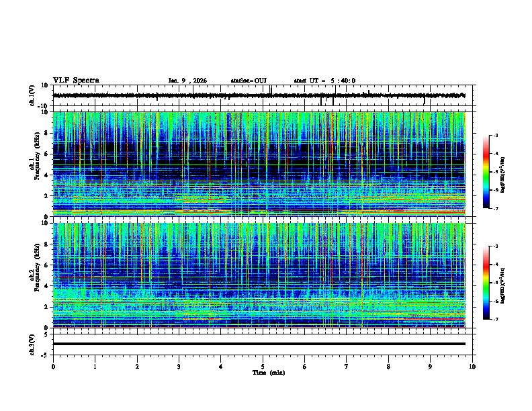This screenshot has width=532, height=411.
Task: Click the "Time (min)" axis label
Action: (x=269, y=373)
